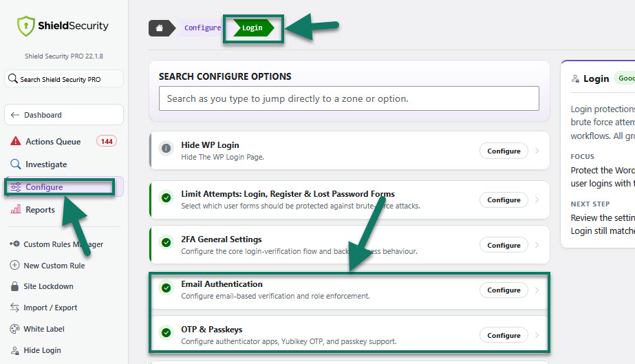Expand the OTP & Passkeys row chevron
Image resolution: width=635 pixels, height=364 pixels.
[x=537, y=335]
